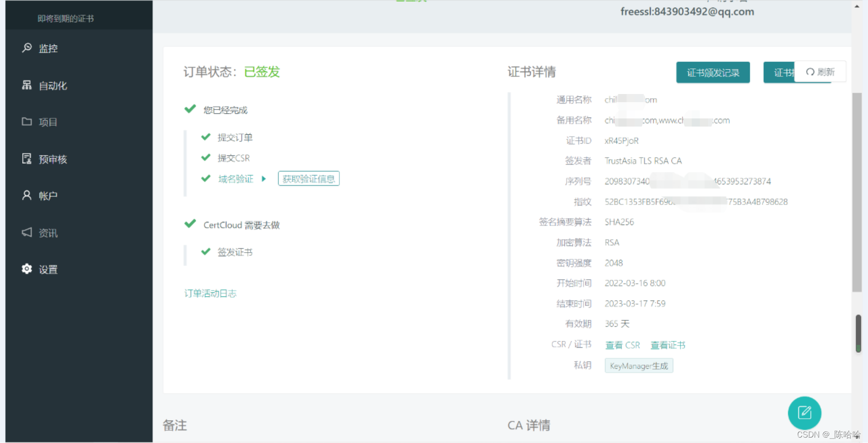This screenshot has height=443, width=868.
Task: Click the checkmark next to 提交订单
Action: 206,137
